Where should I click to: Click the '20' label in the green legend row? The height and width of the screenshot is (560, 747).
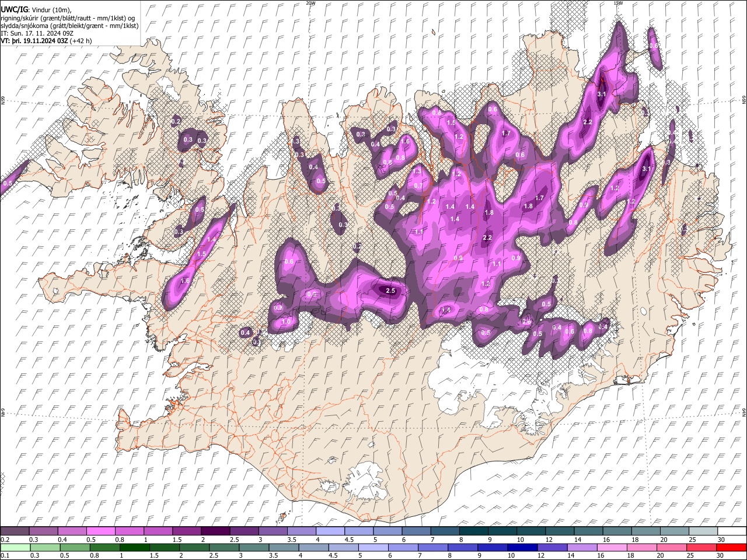tap(660, 555)
